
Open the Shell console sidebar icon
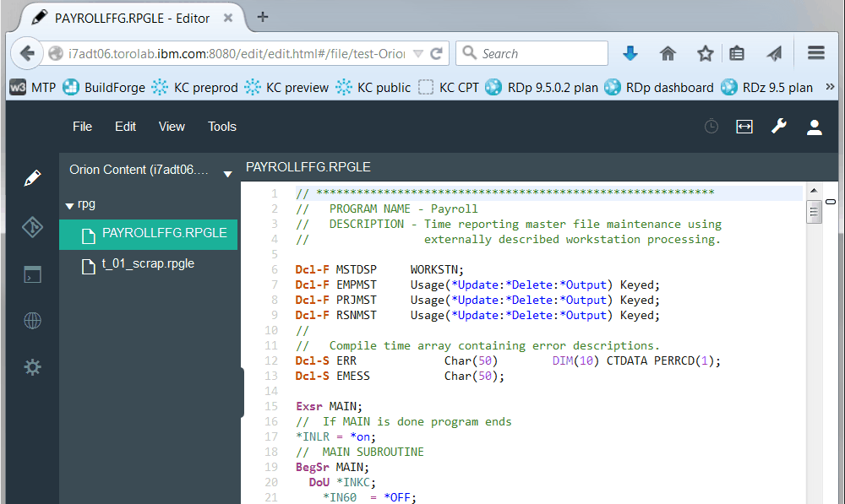click(32, 274)
